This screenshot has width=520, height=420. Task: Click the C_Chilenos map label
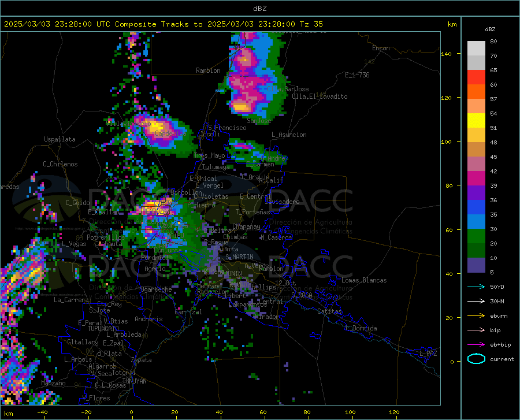(60, 164)
